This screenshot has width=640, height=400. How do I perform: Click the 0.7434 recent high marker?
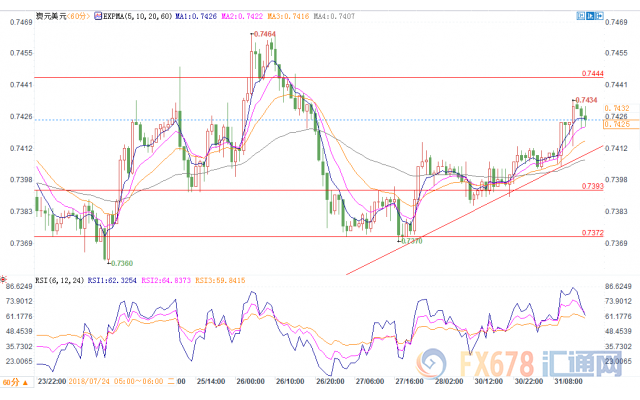(x=586, y=100)
